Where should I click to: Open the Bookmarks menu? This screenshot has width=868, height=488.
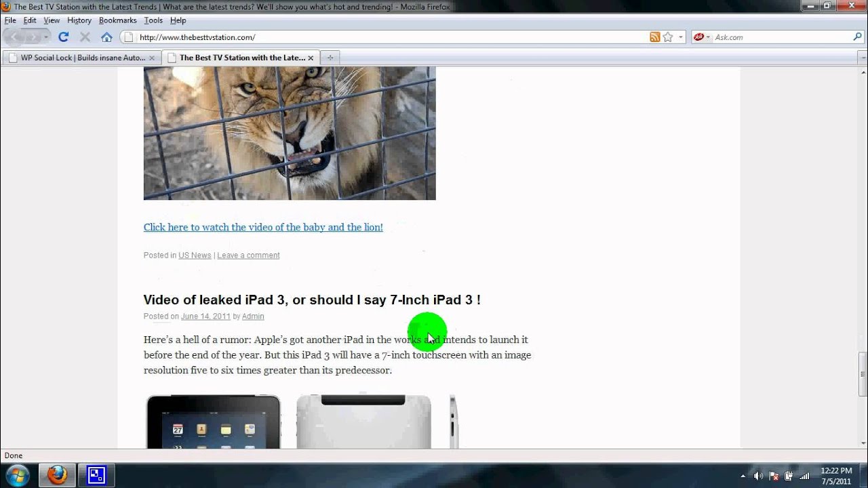click(x=118, y=20)
